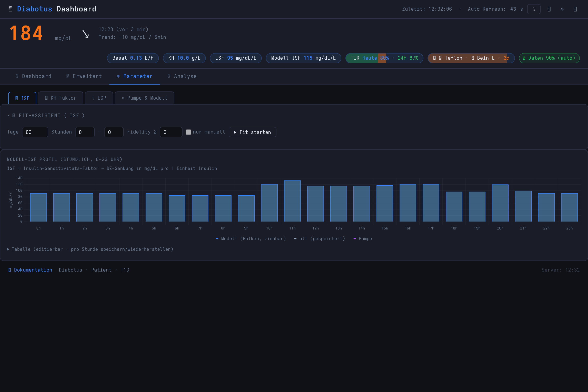Toggle Modell (Balken, ziehbar) legend entry
The width and height of the screenshot is (588, 392).
251,238
